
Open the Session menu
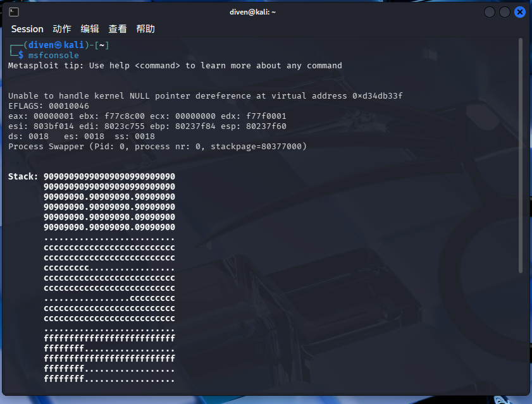click(27, 29)
